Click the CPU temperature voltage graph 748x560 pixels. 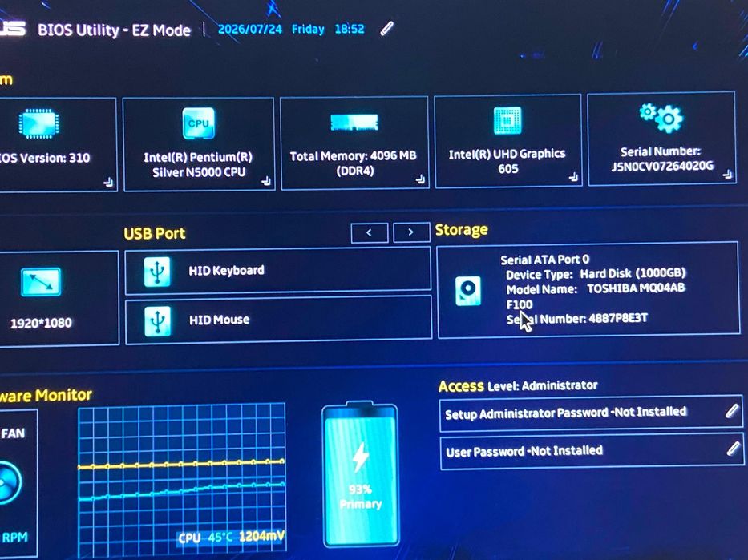point(182,481)
